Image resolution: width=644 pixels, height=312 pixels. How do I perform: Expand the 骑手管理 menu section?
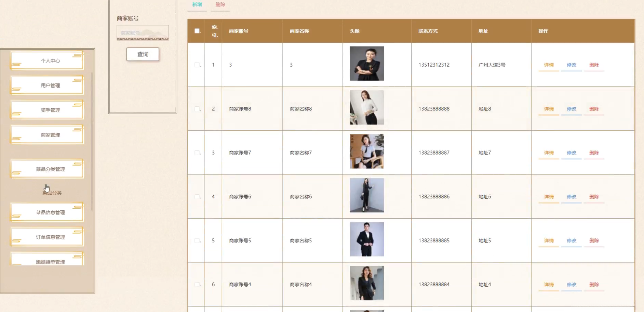[50, 110]
